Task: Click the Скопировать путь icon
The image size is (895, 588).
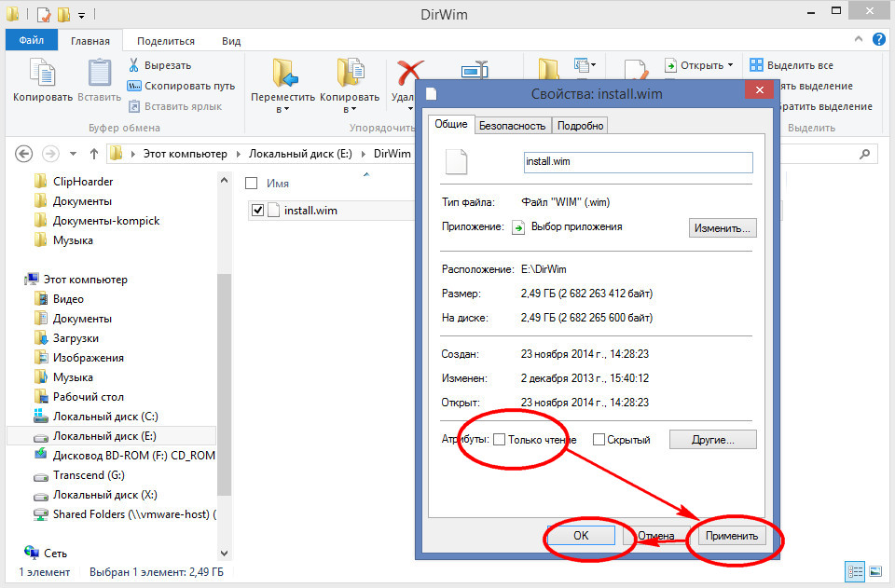Action: (133, 86)
